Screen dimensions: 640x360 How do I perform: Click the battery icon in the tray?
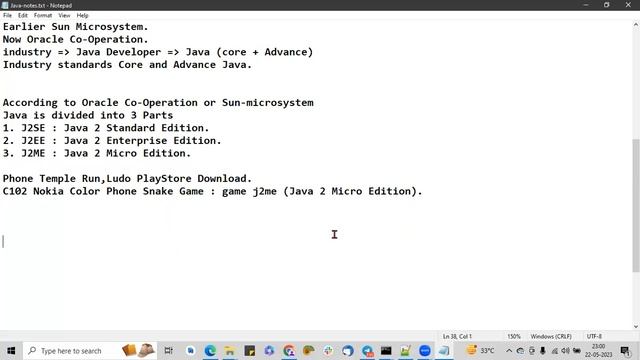click(577, 351)
